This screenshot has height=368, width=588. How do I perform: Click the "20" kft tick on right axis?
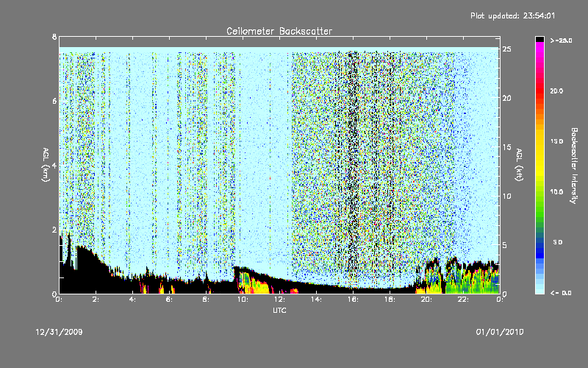coord(507,98)
